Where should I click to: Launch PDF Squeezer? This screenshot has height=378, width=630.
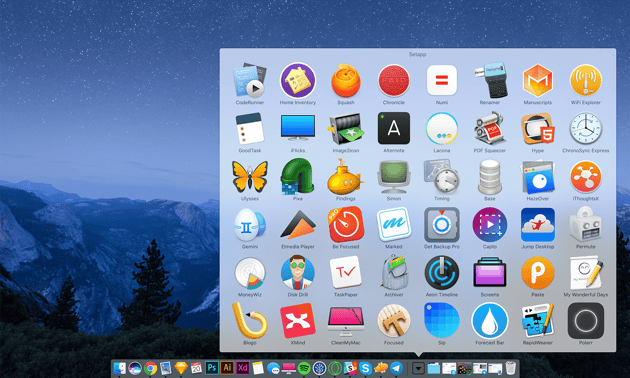(x=490, y=128)
